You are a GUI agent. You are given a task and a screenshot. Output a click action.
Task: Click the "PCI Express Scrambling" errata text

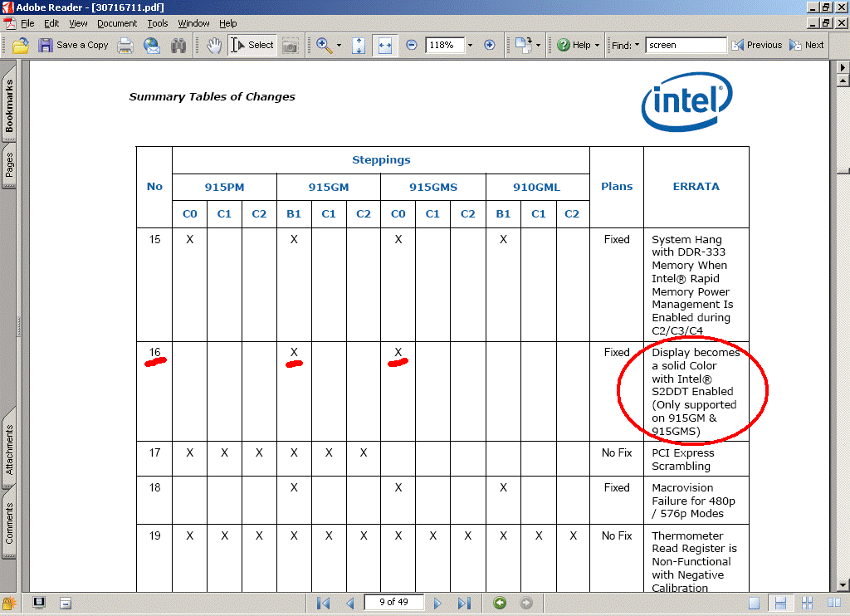(x=683, y=459)
